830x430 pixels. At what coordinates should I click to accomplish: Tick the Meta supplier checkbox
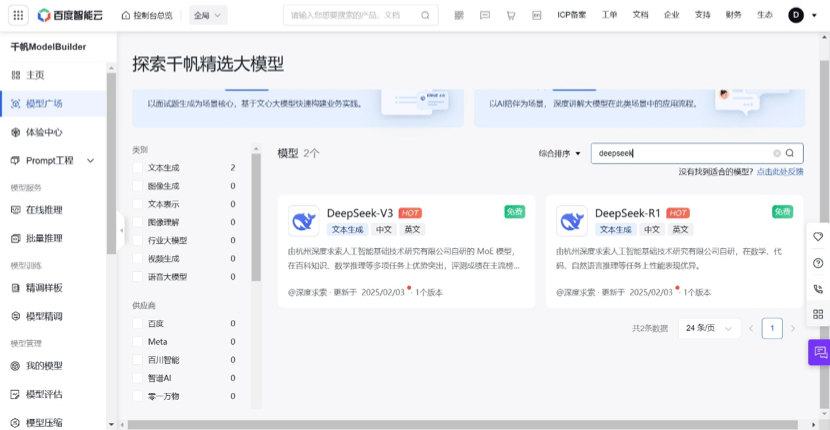[138, 341]
